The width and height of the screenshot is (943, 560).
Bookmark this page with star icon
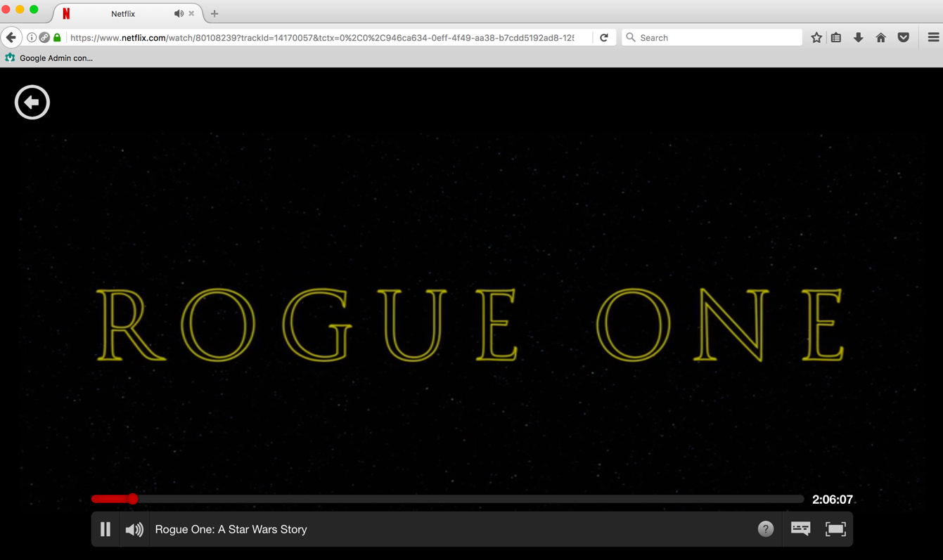(x=816, y=37)
